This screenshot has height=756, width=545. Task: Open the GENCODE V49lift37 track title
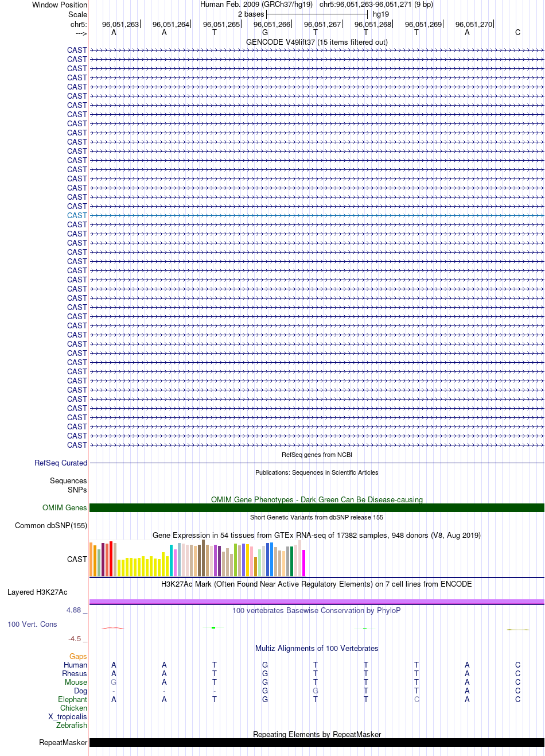point(317,42)
